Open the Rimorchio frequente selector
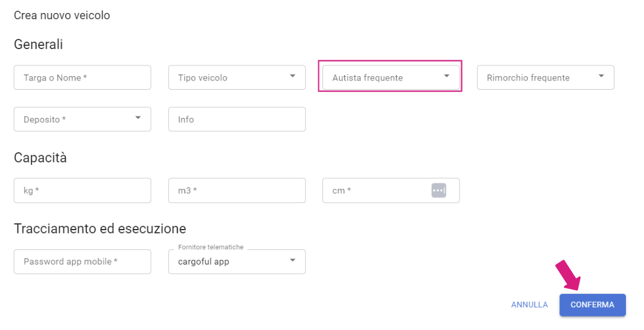This screenshot has height=330, width=644. pyautogui.click(x=545, y=78)
